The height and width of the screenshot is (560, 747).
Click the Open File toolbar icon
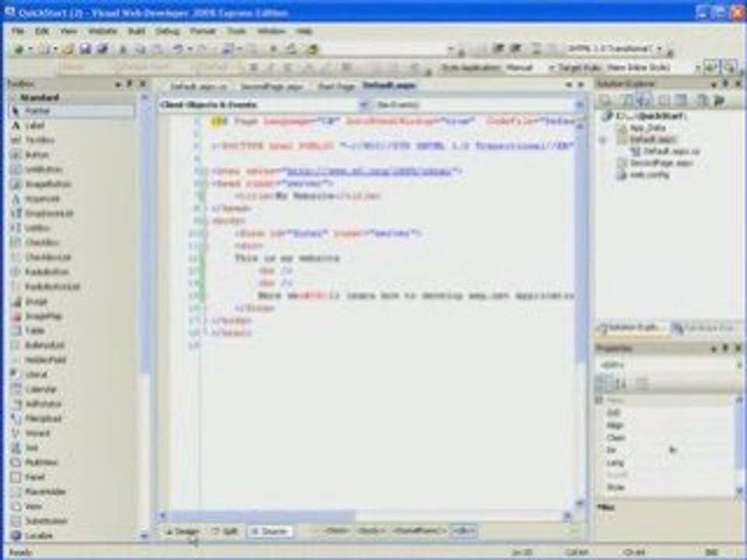point(68,48)
